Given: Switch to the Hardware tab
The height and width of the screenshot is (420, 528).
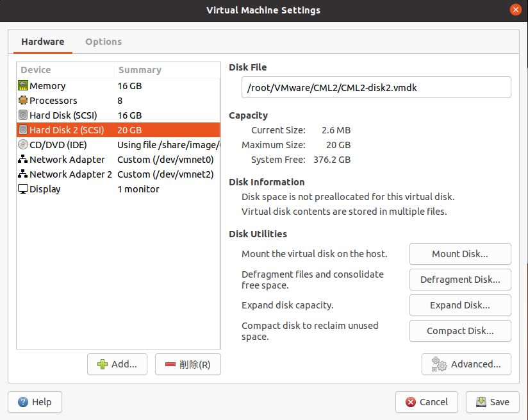Looking at the screenshot, I should (x=42, y=41).
